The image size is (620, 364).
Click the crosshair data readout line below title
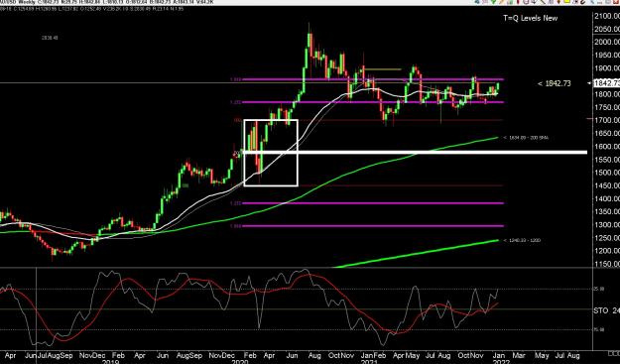coord(91,8)
